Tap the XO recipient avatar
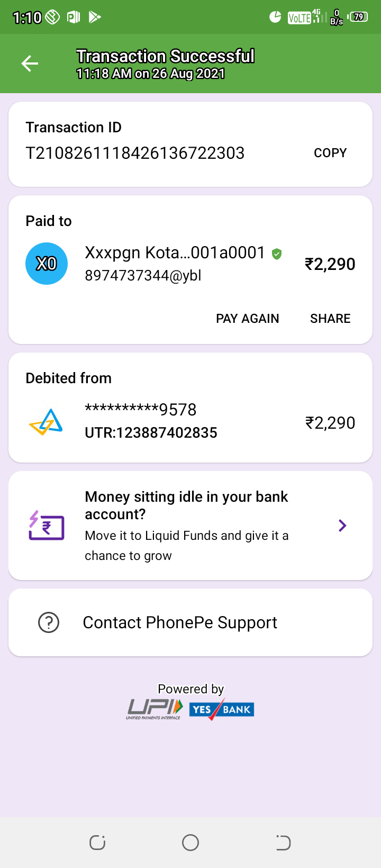The width and height of the screenshot is (381, 868). [x=47, y=264]
